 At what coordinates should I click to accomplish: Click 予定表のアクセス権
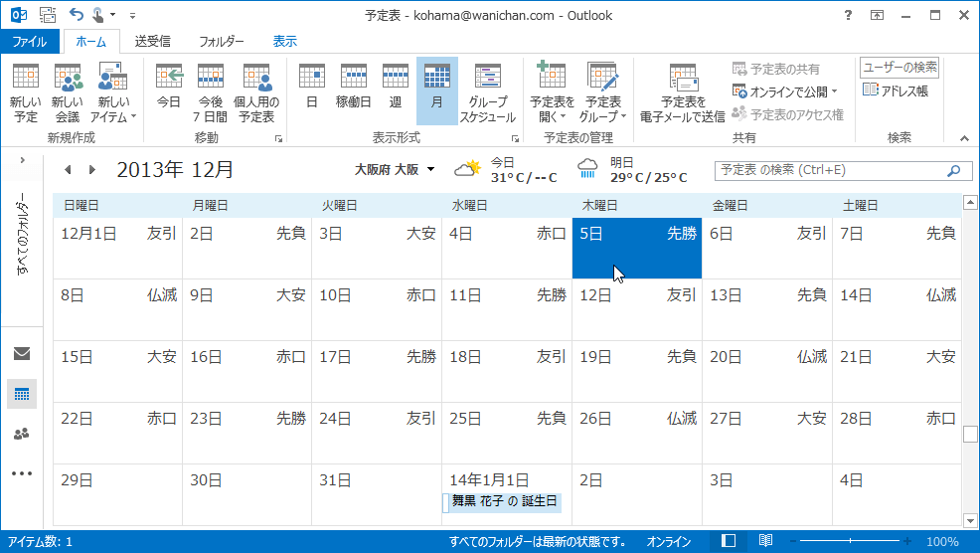787,114
